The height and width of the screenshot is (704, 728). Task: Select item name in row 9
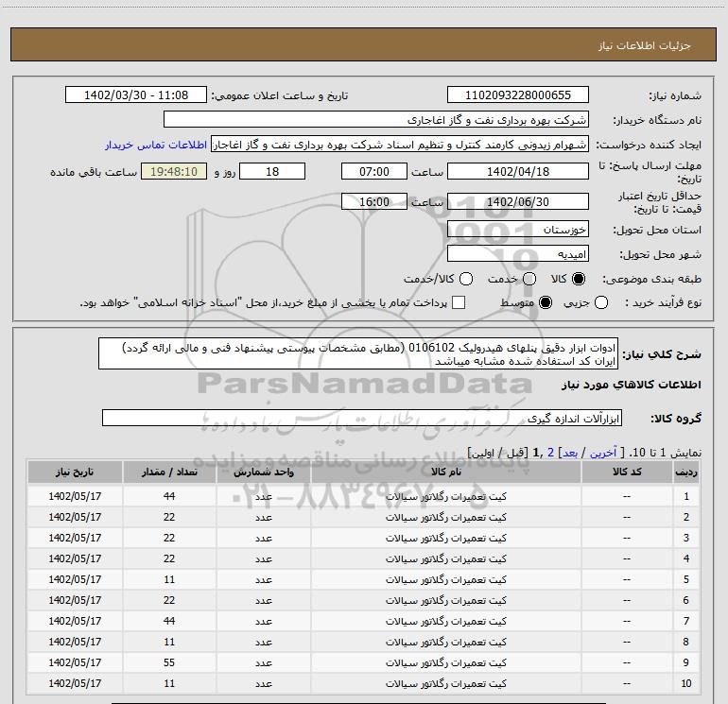click(445, 662)
